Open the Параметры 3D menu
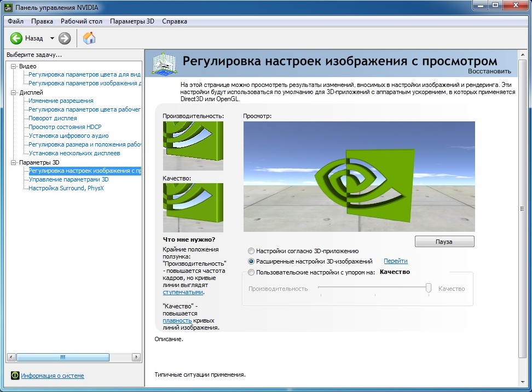This screenshot has height=392, width=532. pyautogui.click(x=132, y=21)
